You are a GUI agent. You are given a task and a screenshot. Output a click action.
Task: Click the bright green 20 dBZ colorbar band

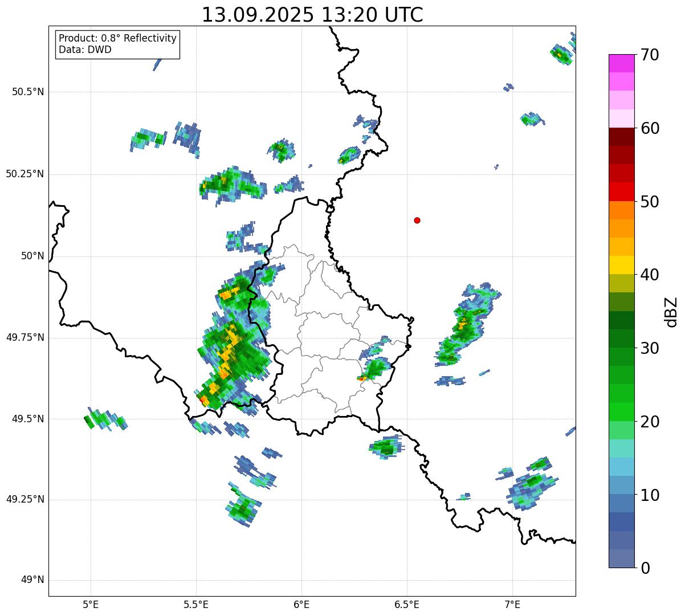pyautogui.click(x=621, y=412)
